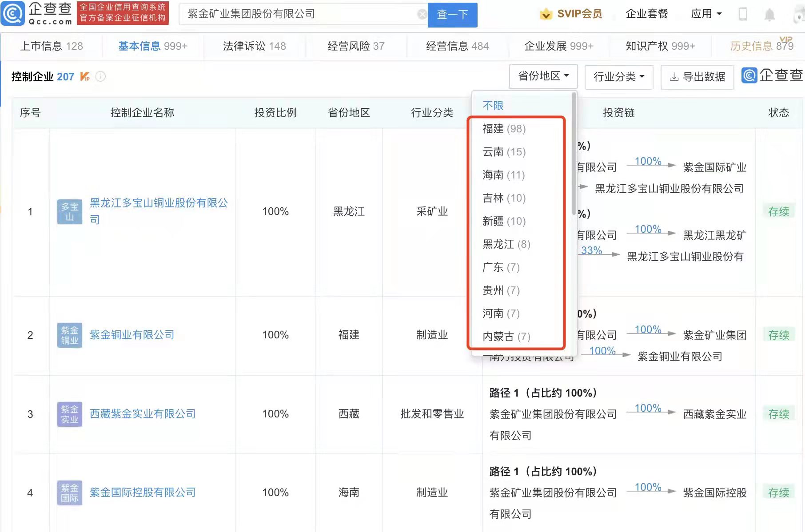Select 海南 (11) option
Viewport: 805px width, 532px height.
click(504, 175)
